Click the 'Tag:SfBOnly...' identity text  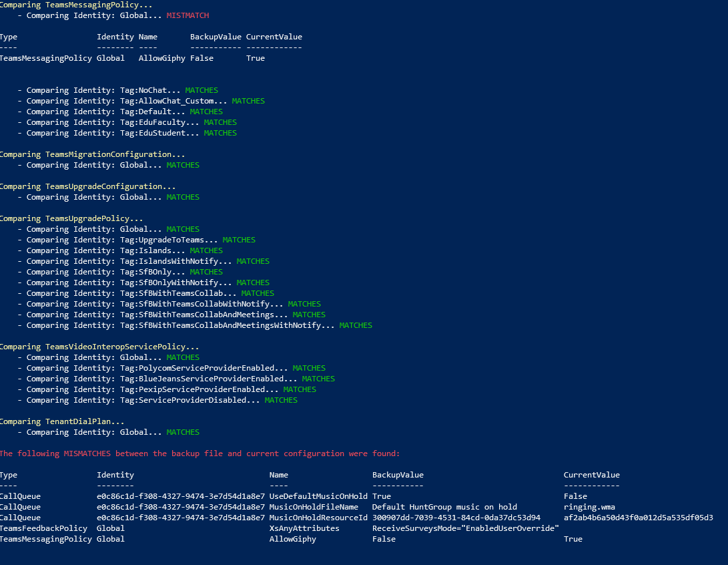152,272
